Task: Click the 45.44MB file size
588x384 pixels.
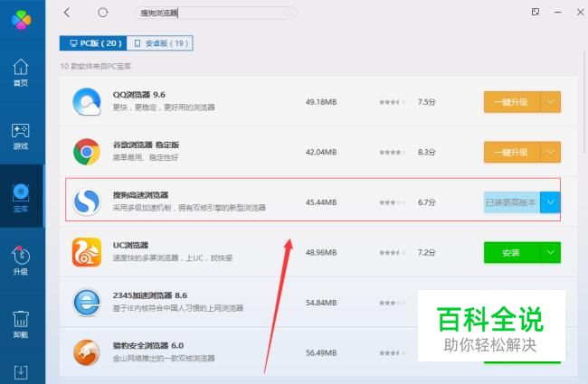Action: [x=321, y=202]
